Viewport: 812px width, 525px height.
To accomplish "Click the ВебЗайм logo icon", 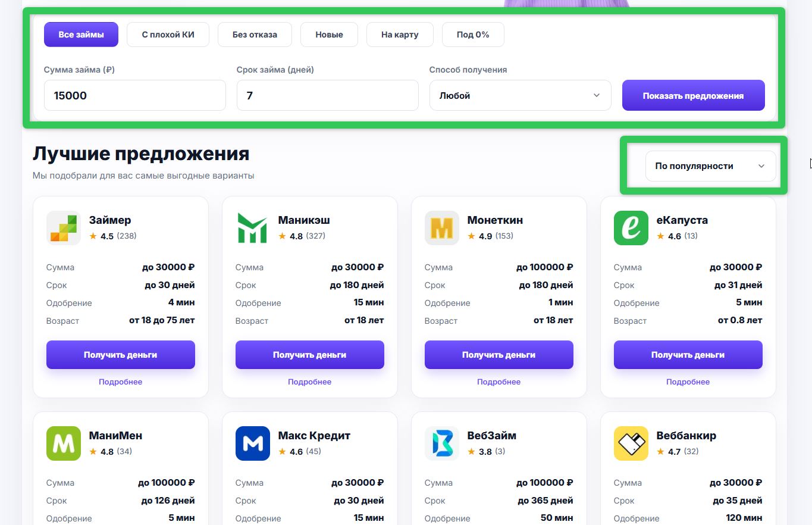I will tap(442, 443).
